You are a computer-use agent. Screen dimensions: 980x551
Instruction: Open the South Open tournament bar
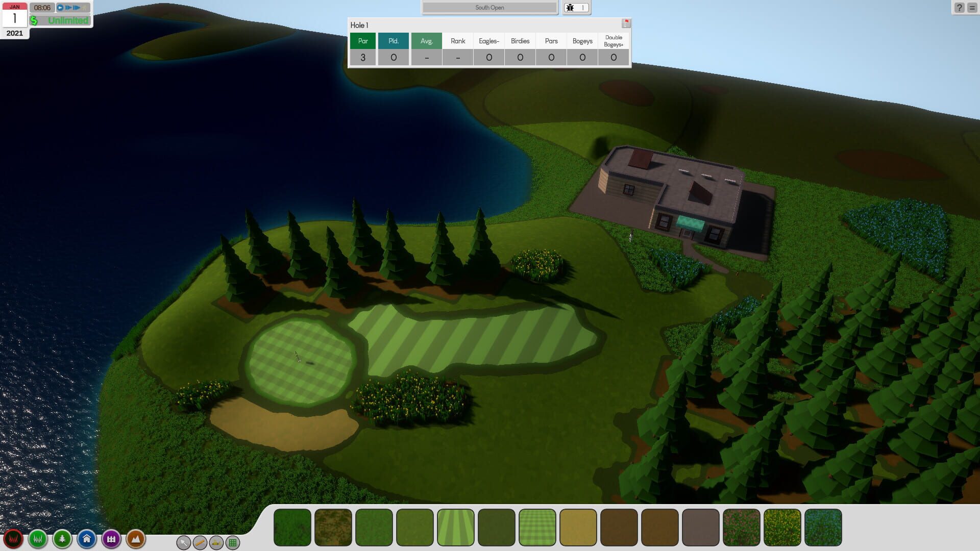pos(489,7)
